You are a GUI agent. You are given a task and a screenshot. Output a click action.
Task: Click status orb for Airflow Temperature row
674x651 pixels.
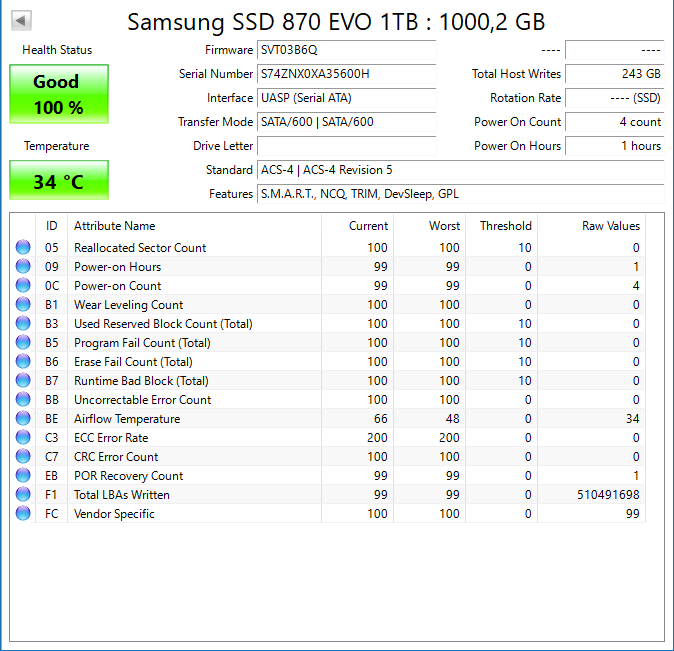(x=23, y=419)
